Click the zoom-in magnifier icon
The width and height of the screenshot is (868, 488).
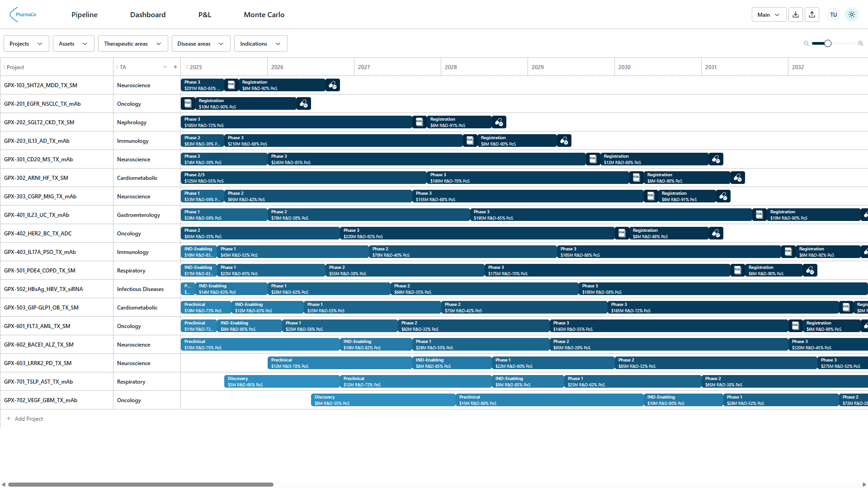coord(861,43)
